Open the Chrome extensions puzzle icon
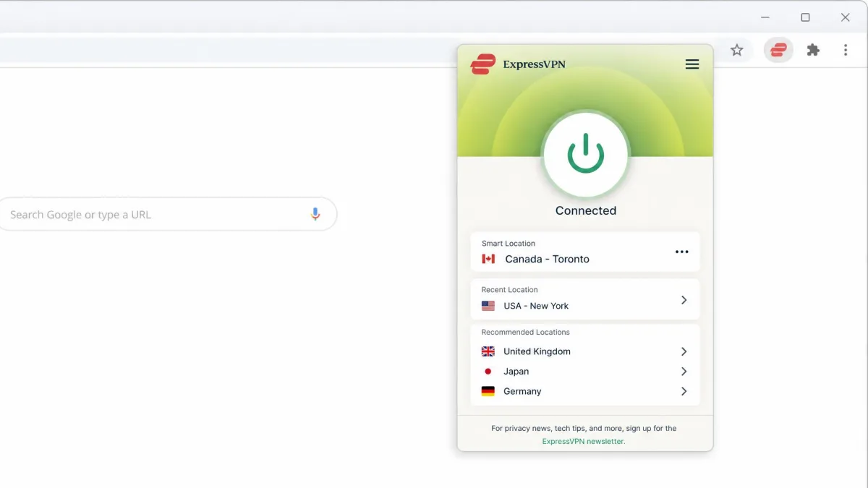868x488 pixels. 813,50
